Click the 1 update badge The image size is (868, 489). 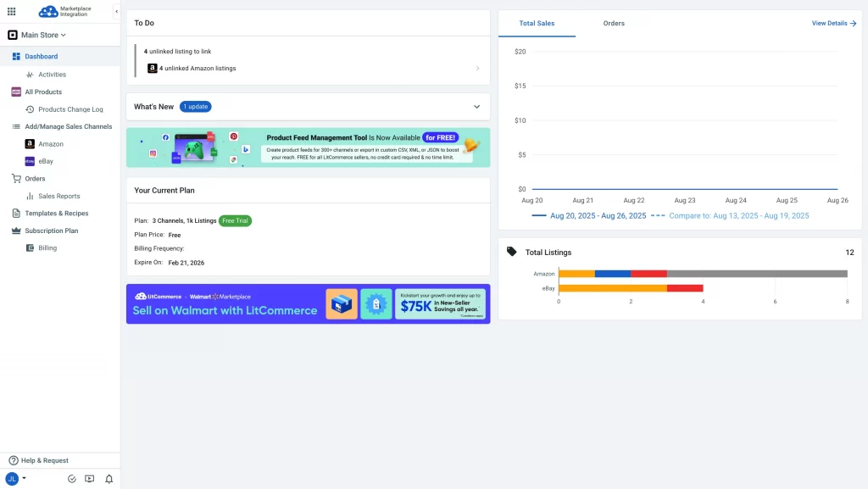pyautogui.click(x=196, y=107)
